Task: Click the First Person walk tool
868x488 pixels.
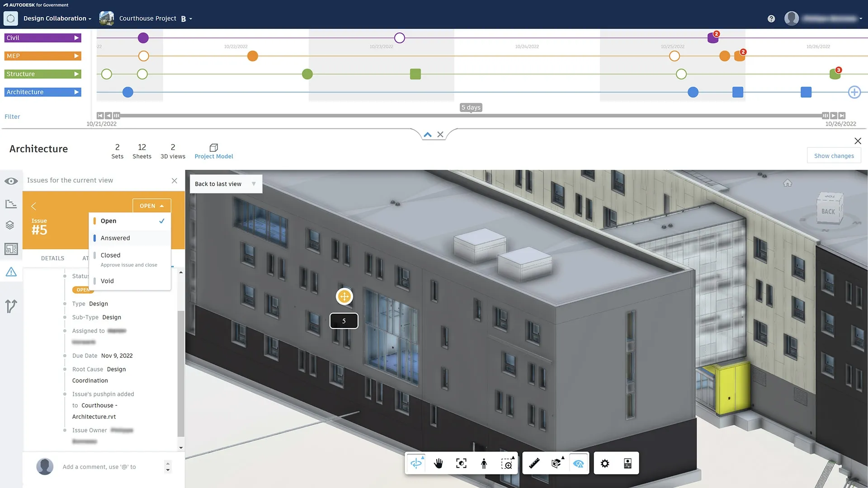Action: coord(484,464)
